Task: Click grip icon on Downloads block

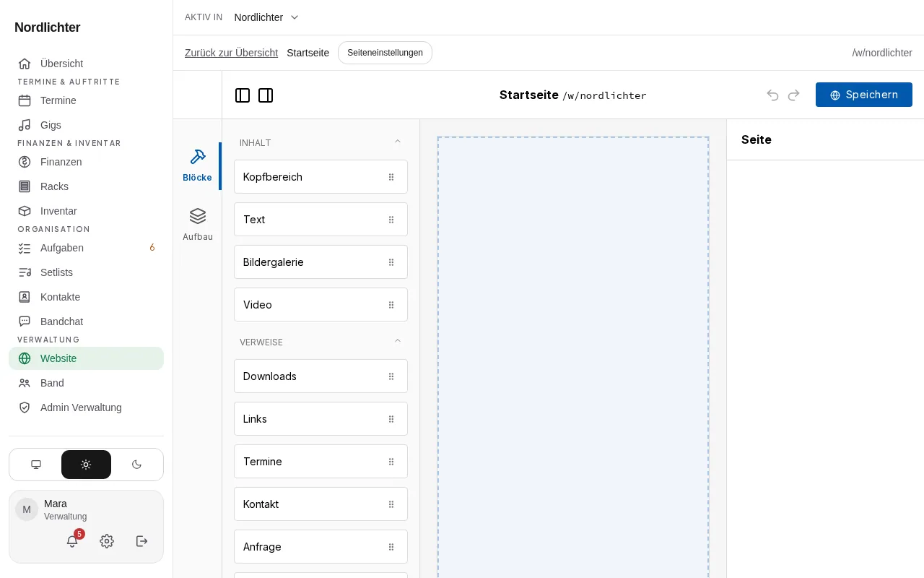Action: coord(391,376)
